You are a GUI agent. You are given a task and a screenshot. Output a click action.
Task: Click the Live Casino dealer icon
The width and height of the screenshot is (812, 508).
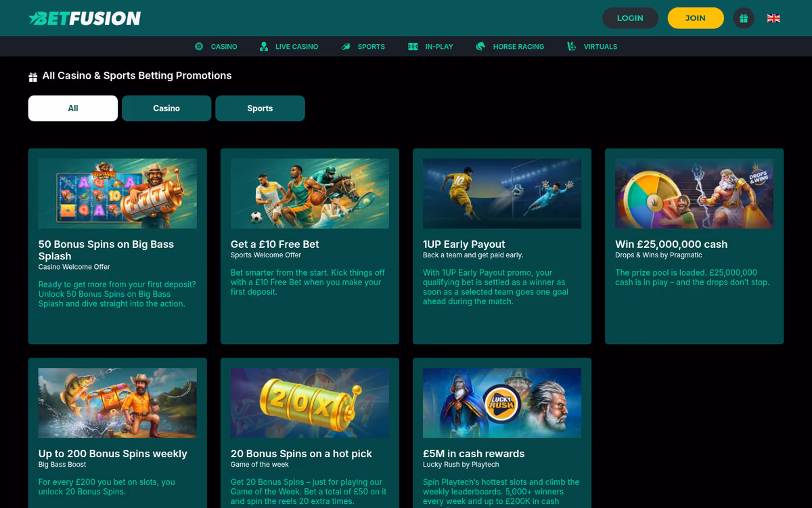tap(264, 47)
